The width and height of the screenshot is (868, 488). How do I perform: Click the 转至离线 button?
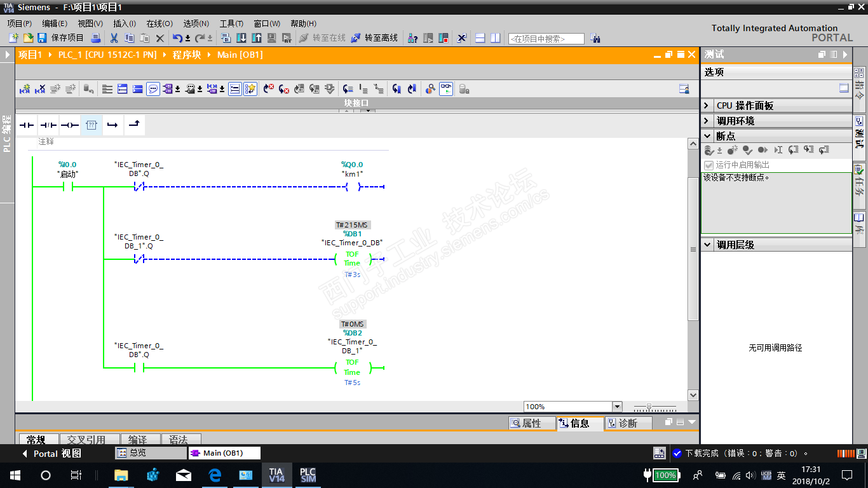tap(375, 38)
